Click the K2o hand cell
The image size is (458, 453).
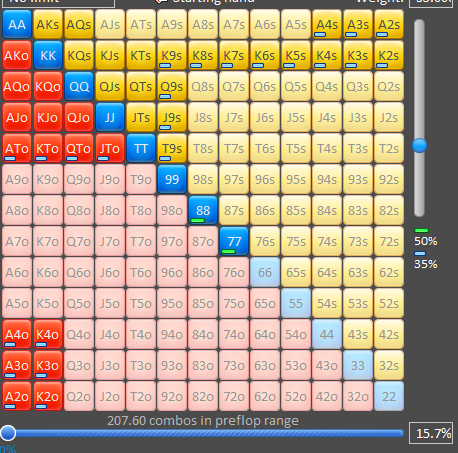(x=48, y=396)
